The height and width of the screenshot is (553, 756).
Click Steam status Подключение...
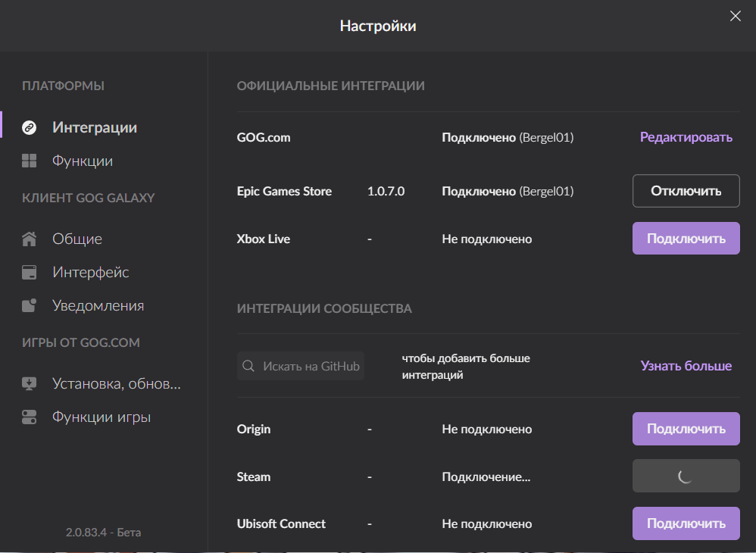click(486, 476)
